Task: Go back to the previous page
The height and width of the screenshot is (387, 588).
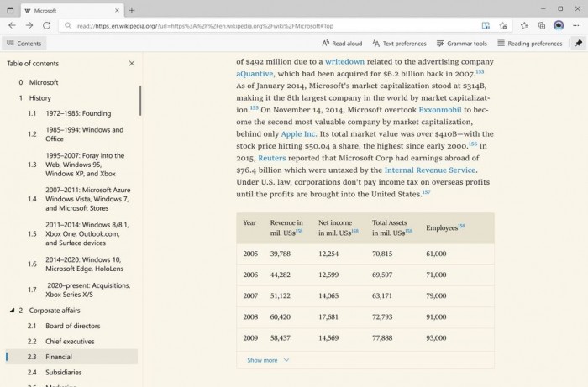Action: pyautogui.click(x=12, y=25)
